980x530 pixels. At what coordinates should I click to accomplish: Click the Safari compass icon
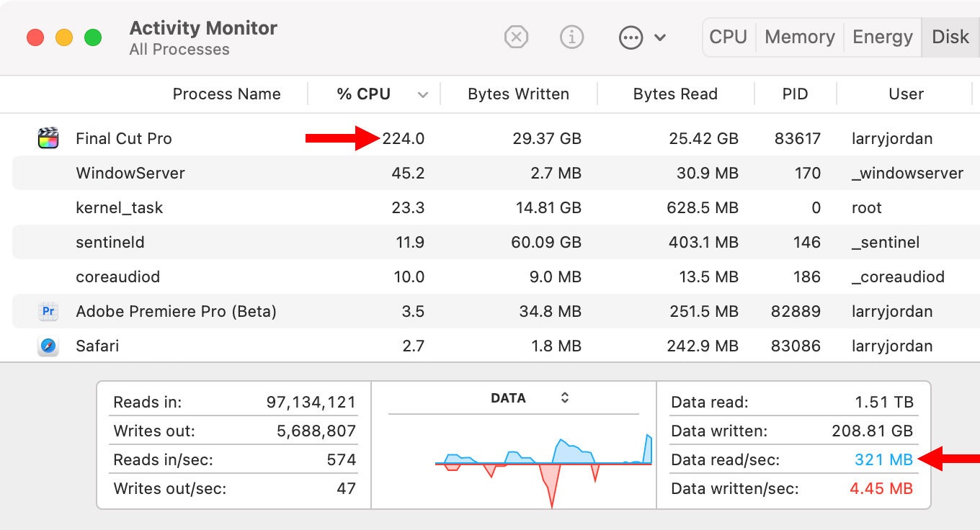pos(48,346)
